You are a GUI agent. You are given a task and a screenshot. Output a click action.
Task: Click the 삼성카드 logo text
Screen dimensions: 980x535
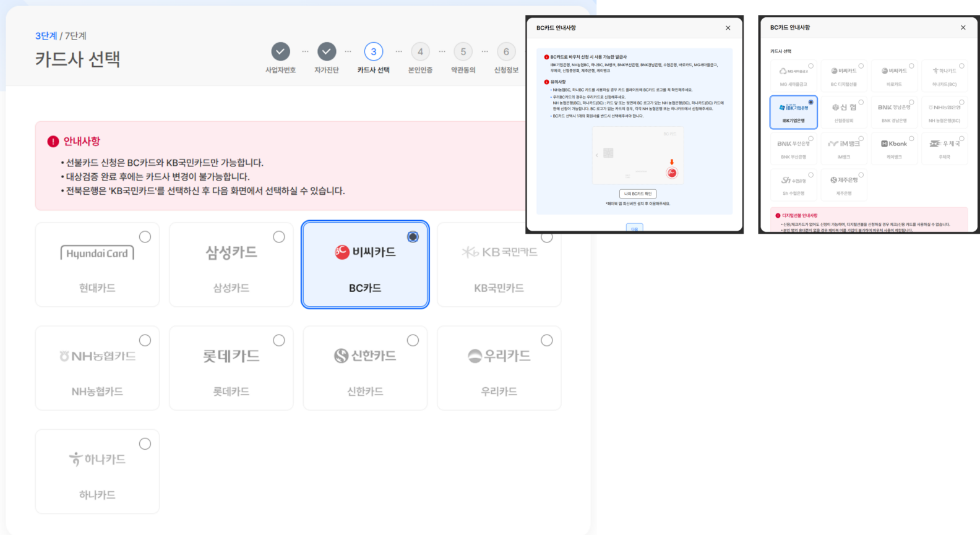click(x=231, y=252)
